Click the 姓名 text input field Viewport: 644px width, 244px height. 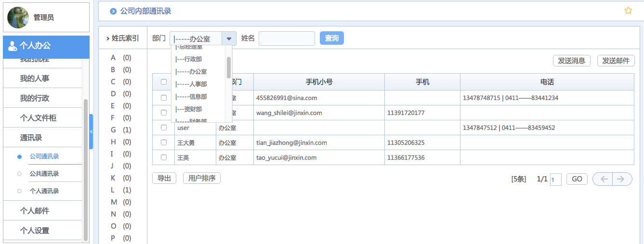(287, 39)
